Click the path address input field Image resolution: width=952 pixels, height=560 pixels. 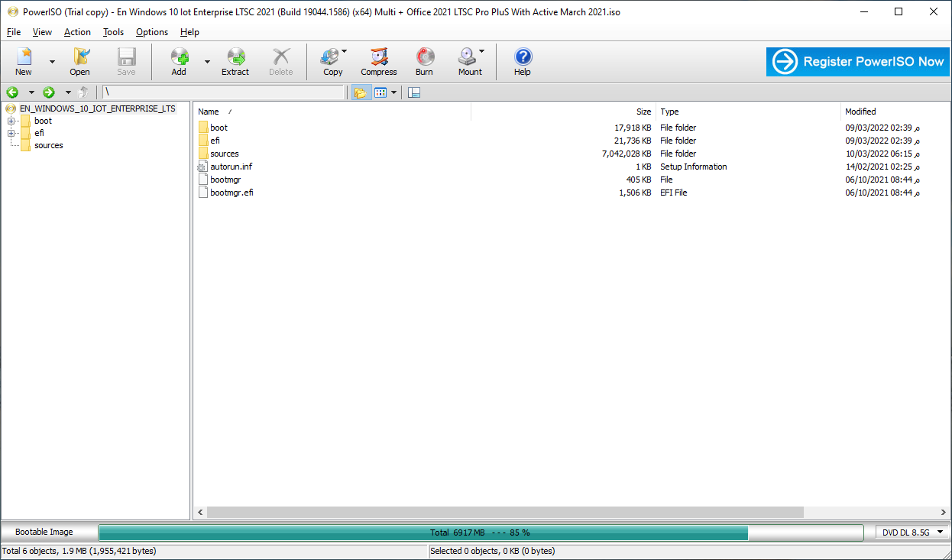(223, 92)
